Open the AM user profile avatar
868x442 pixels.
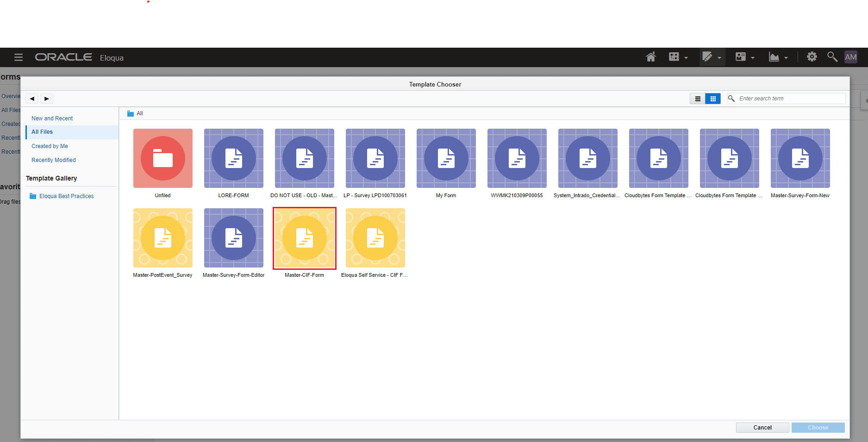(x=851, y=57)
